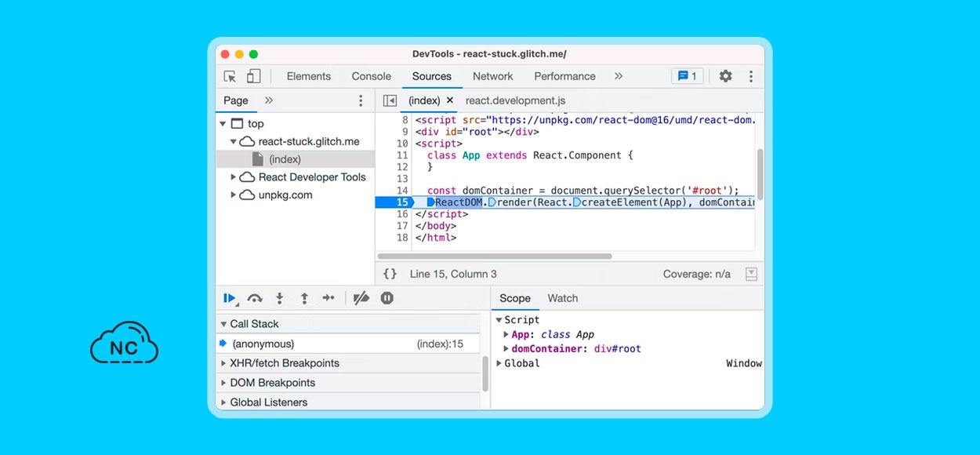This screenshot has height=455, width=980.
Task: Expand the App class variable
Action: coord(506,334)
